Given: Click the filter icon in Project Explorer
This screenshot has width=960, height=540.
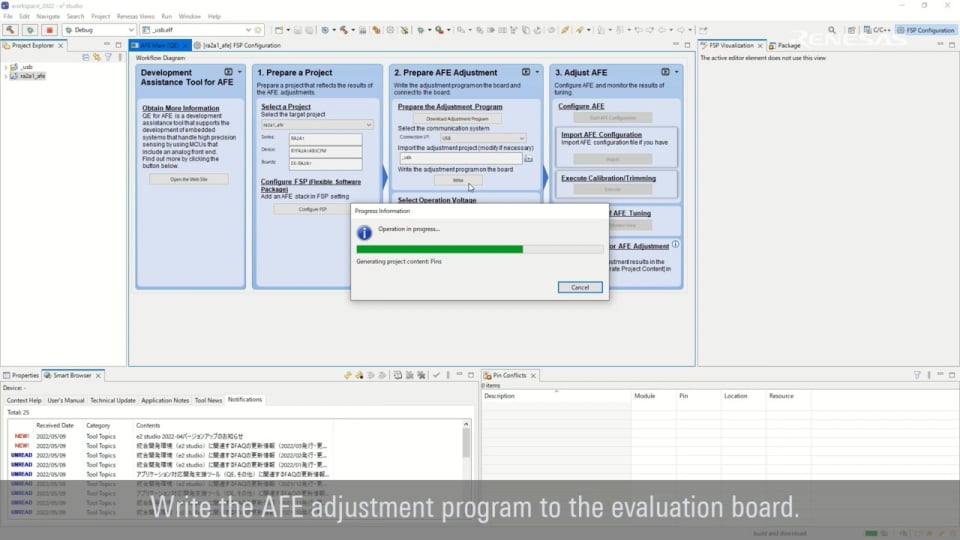Looking at the screenshot, I should click(x=107, y=57).
